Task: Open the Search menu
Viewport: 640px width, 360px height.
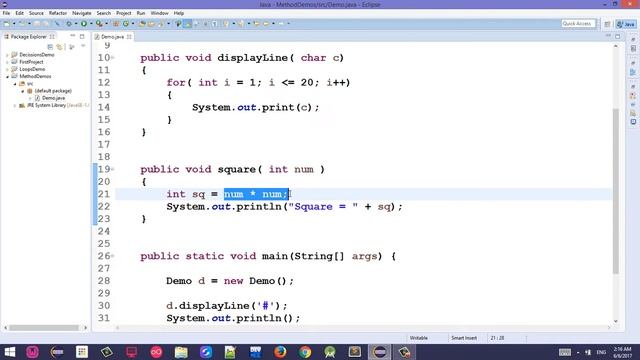Action: [x=104, y=13]
